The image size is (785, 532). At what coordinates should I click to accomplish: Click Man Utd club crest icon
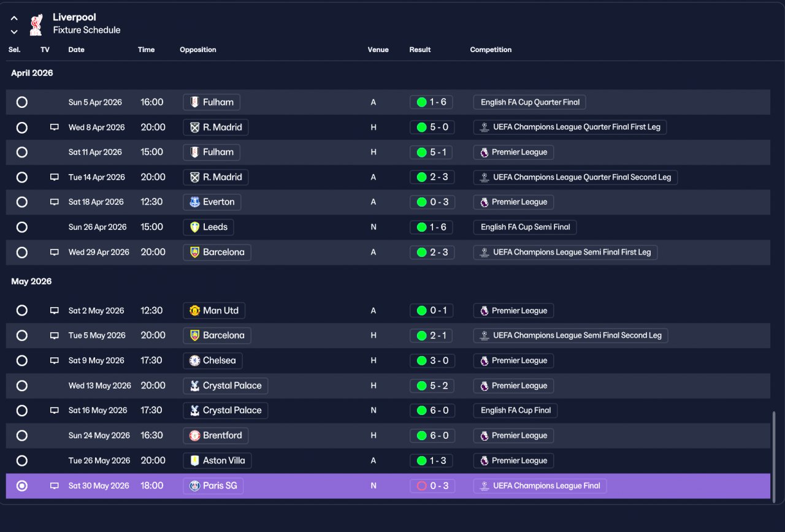[x=194, y=311]
